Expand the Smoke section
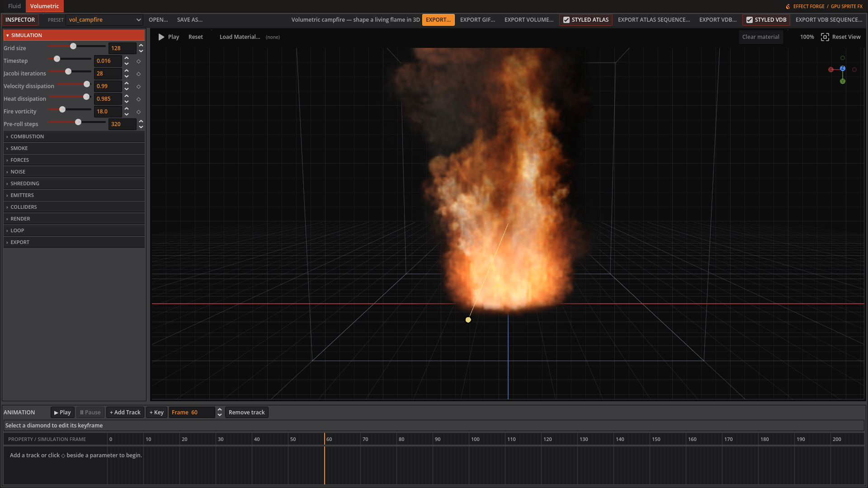The image size is (868, 488). click(x=74, y=148)
